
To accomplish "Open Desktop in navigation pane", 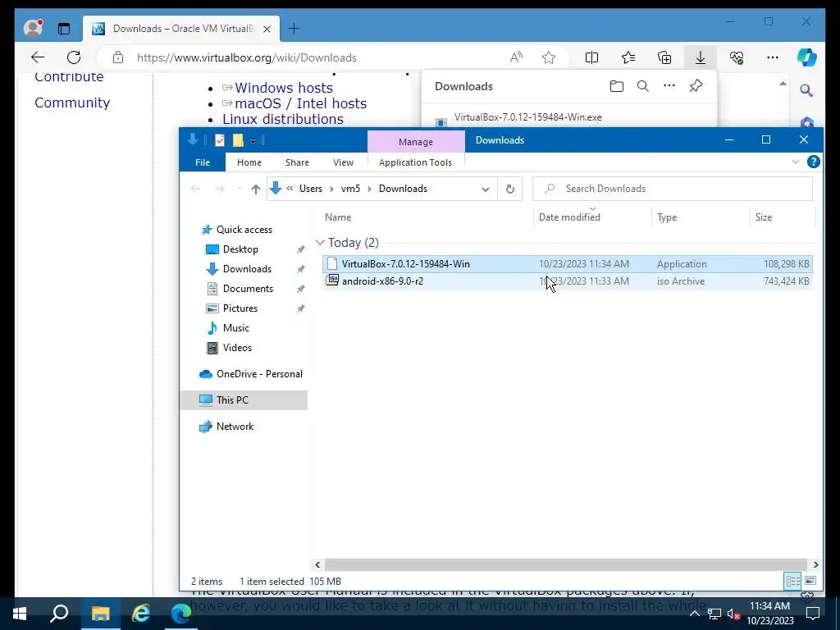I will click(240, 249).
